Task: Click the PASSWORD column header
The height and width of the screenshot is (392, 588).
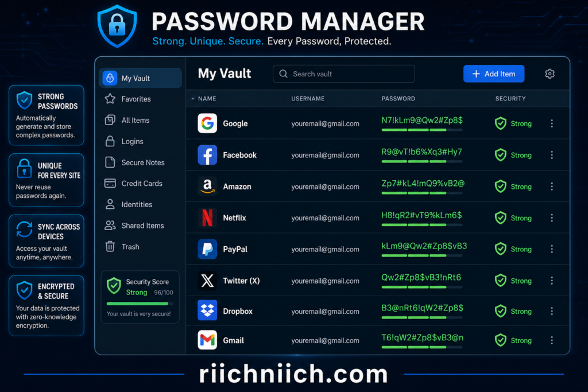Action: (399, 99)
